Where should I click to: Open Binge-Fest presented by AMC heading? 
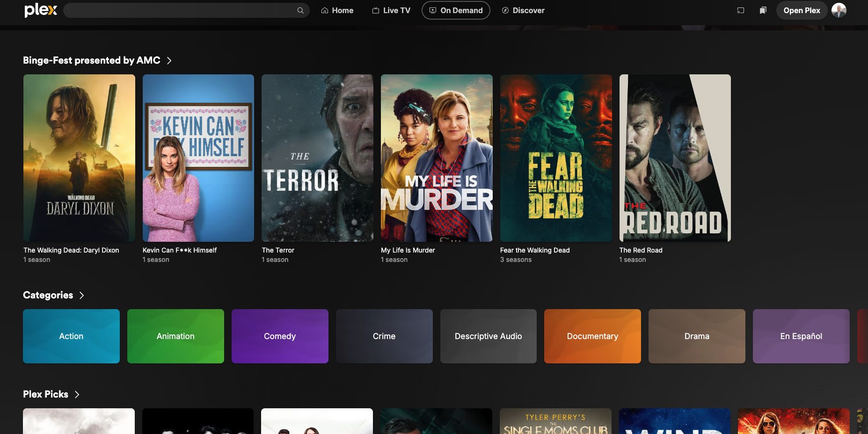pyautogui.click(x=92, y=60)
